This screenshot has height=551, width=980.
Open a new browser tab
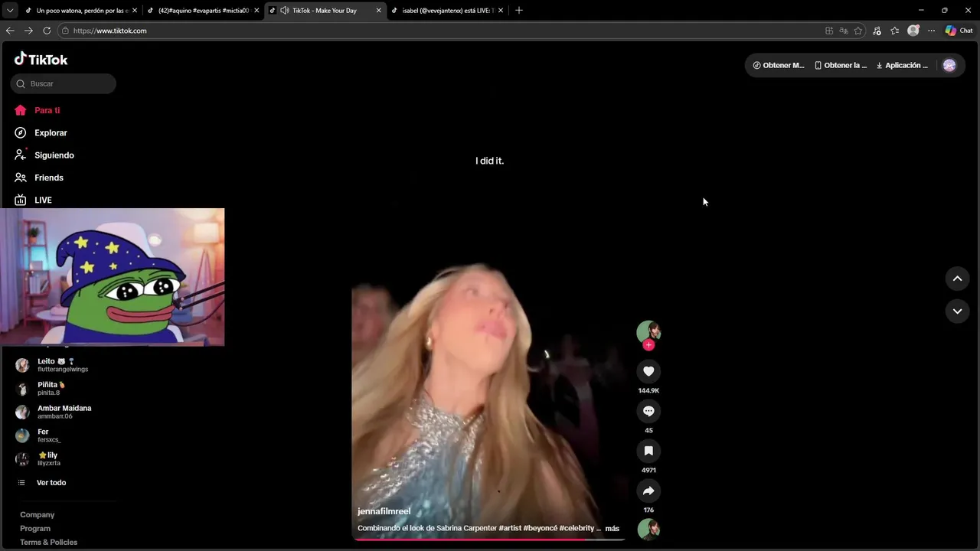pyautogui.click(x=519, y=10)
